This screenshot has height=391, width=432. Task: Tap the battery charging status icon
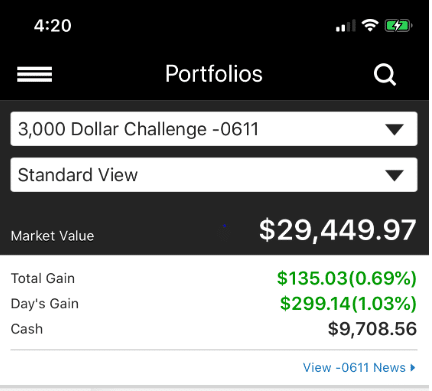pyautogui.click(x=398, y=26)
